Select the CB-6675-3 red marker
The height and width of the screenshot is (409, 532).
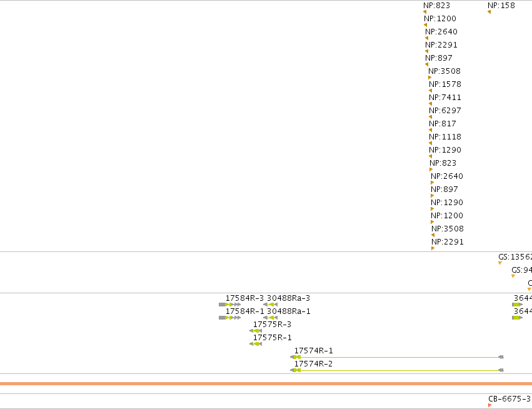pos(489,405)
